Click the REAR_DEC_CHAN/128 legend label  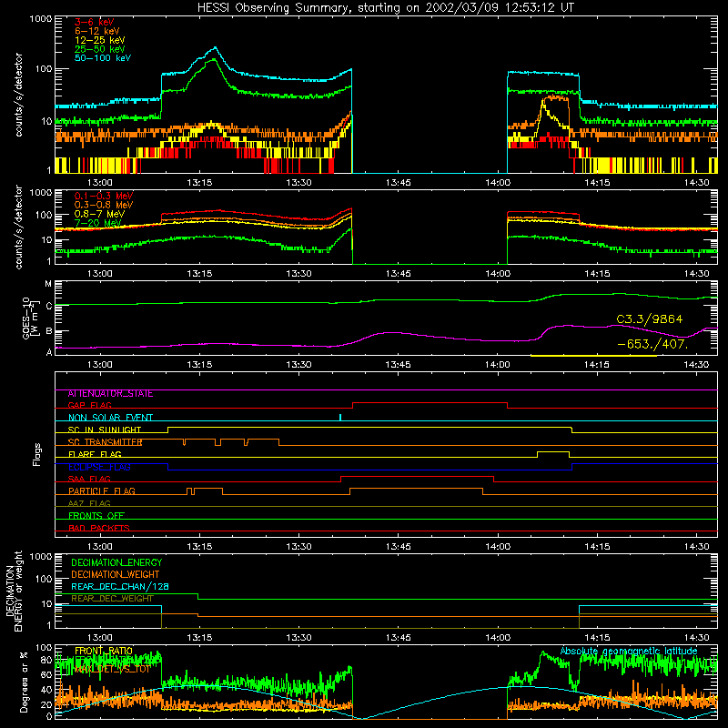click(119, 586)
